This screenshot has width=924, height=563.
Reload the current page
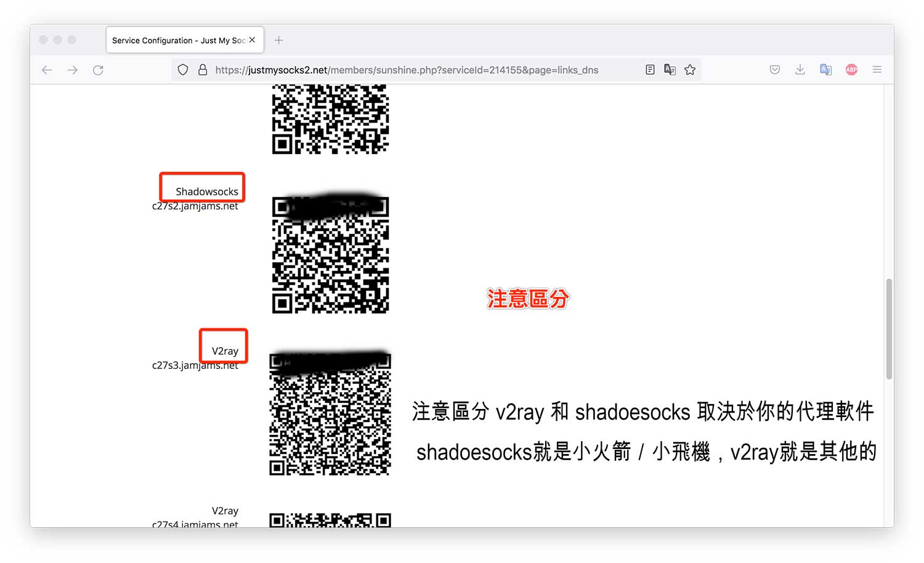[98, 70]
